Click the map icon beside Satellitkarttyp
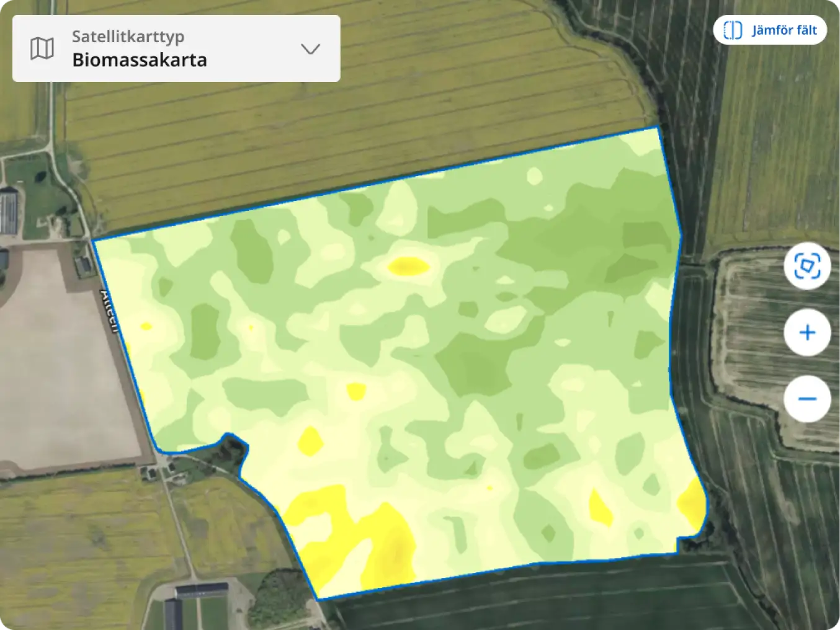The width and height of the screenshot is (840, 630). (x=42, y=48)
